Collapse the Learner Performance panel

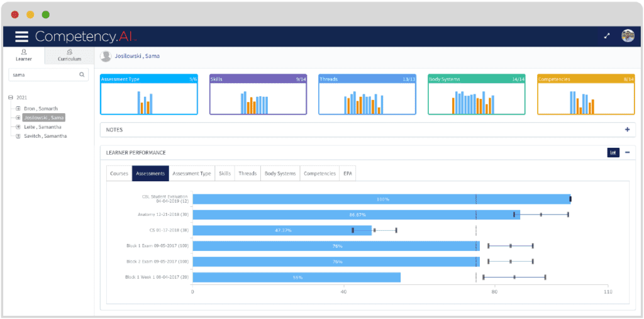[627, 152]
